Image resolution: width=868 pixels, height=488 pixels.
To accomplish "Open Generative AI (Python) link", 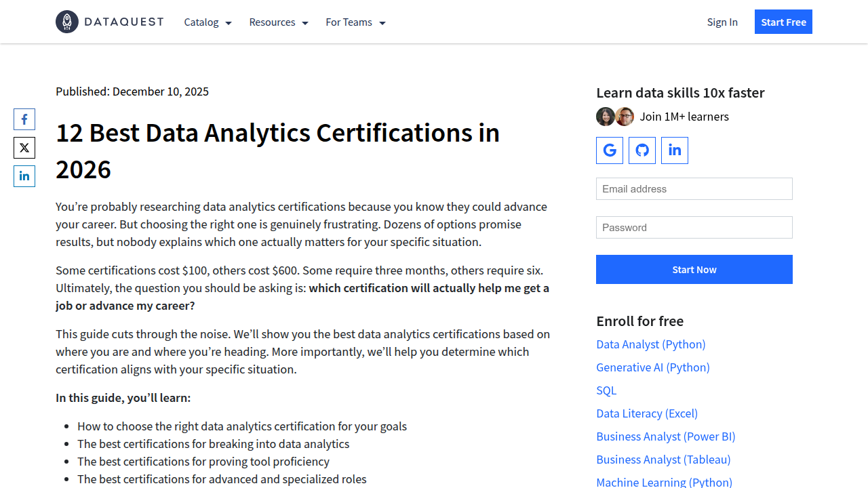I will (x=653, y=367).
